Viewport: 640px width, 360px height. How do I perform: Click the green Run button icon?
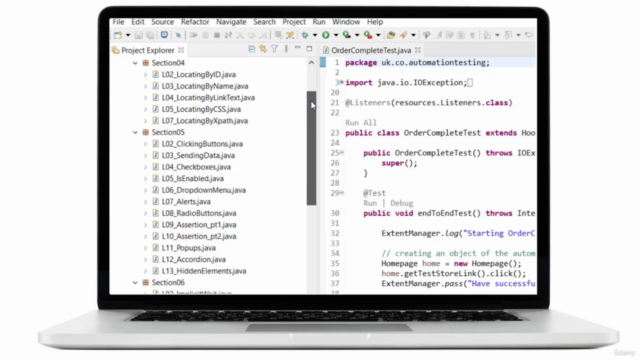326,35
